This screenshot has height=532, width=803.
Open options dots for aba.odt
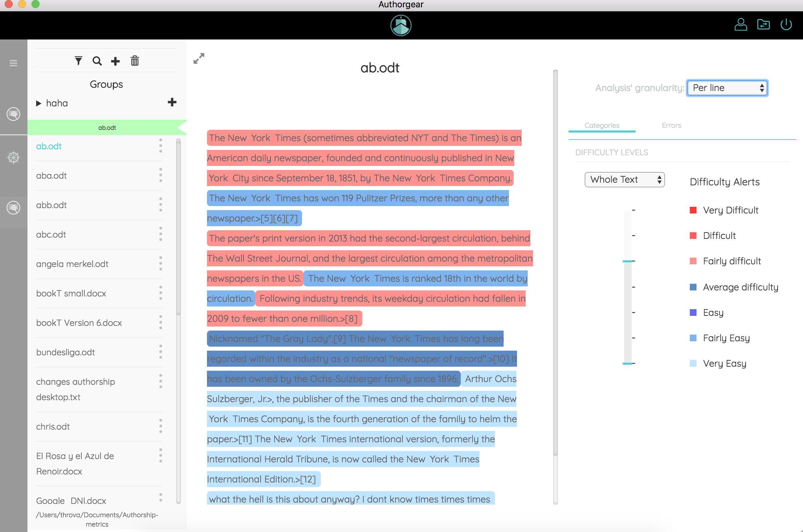[x=161, y=175]
